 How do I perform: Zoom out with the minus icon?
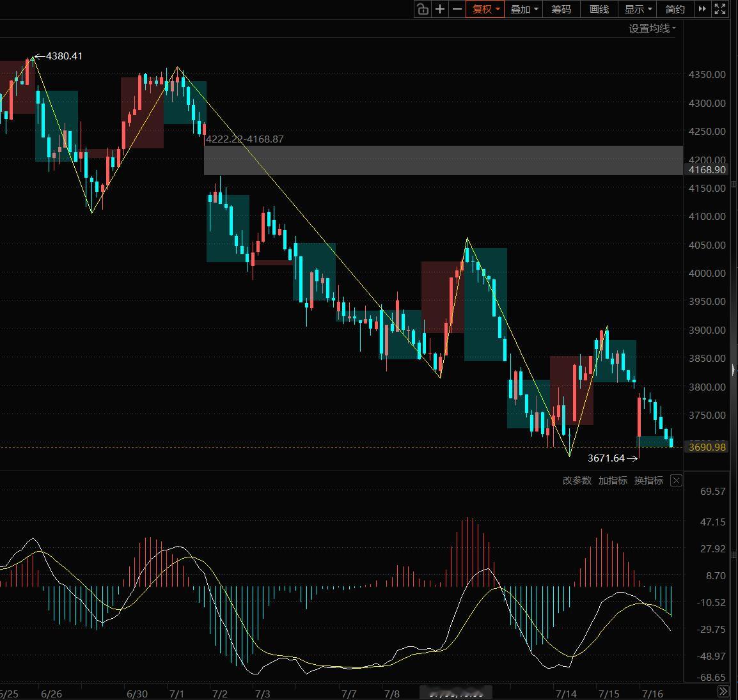pyautogui.click(x=457, y=9)
